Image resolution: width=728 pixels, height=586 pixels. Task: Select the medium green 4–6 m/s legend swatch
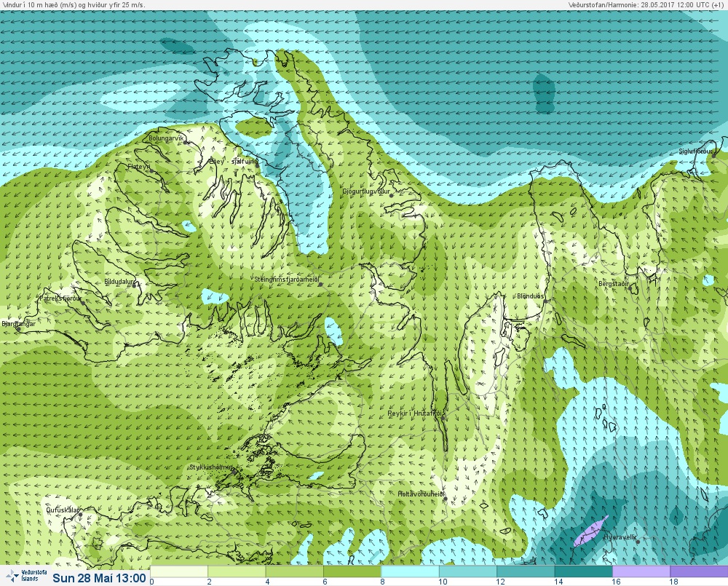click(294, 571)
